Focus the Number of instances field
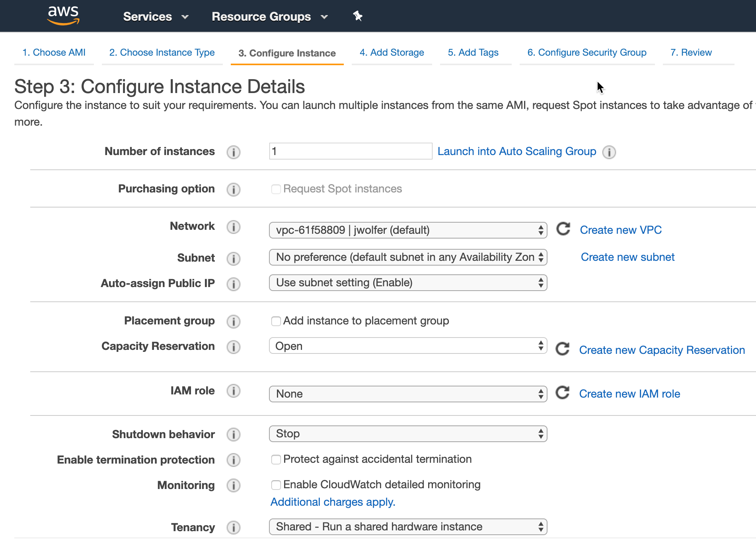The height and width of the screenshot is (559, 756). [x=351, y=151]
